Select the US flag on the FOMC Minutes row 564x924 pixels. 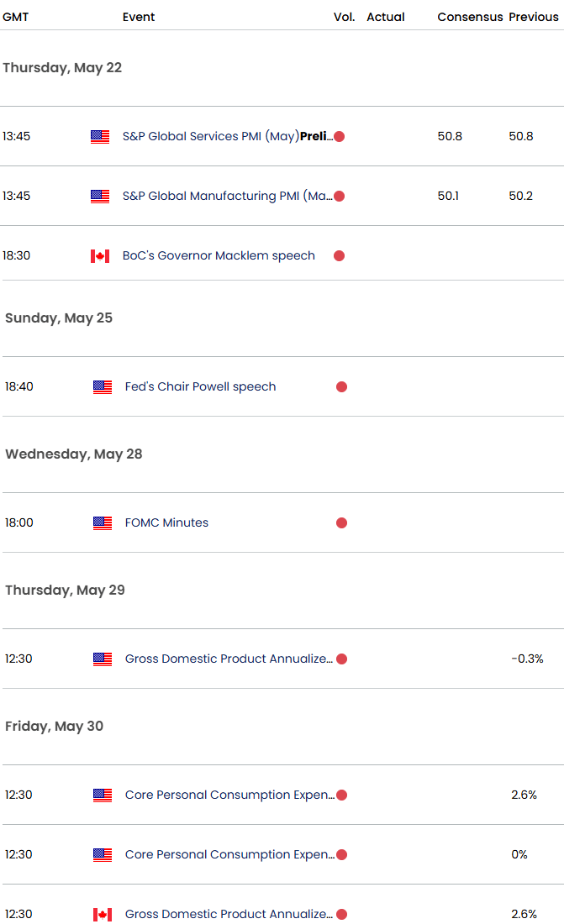[x=102, y=522]
